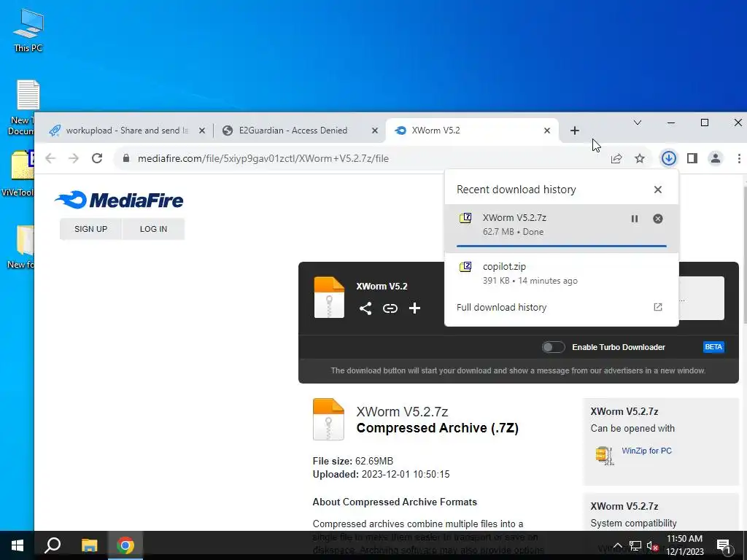Close the XWorm V5.2 tab
Screen dimensions: 747x560
(x=547, y=131)
